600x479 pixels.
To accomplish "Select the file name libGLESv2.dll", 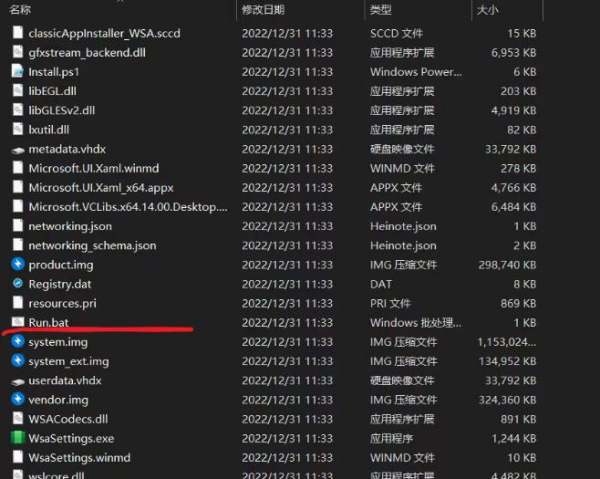I will (61, 110).
